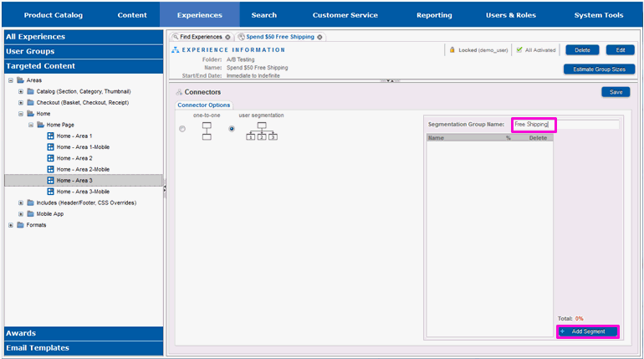
Task: Select the Catalog folder icon
Action: 30,91
